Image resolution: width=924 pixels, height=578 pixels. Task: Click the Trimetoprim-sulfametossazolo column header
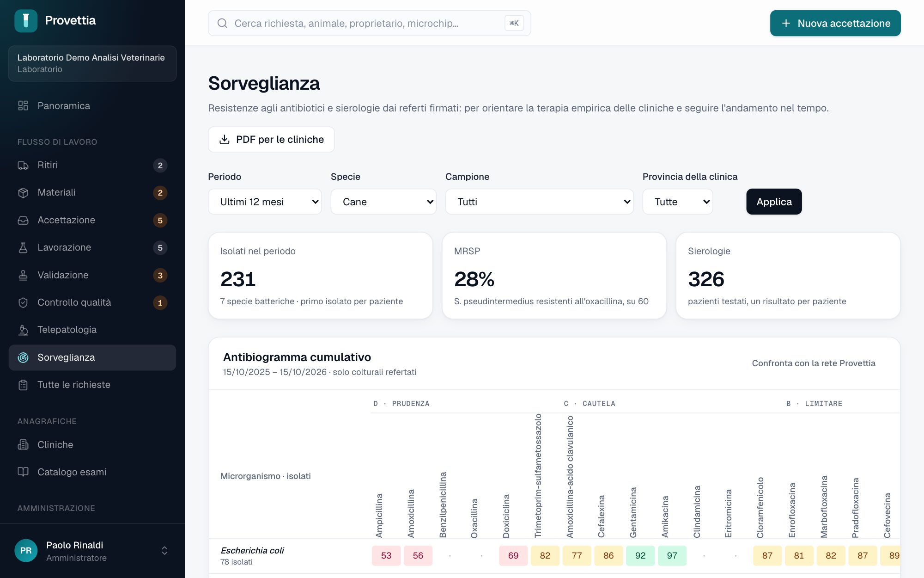coord(538,476)
